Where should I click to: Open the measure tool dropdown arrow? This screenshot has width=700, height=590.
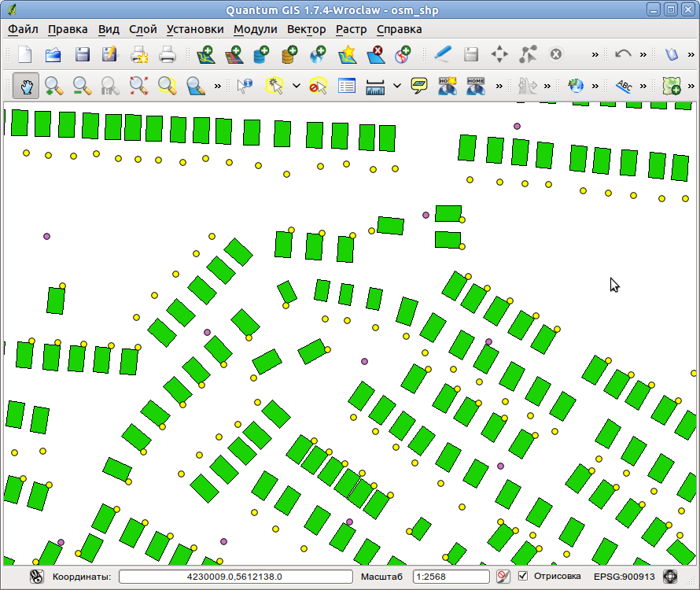[x=397, y=86]
